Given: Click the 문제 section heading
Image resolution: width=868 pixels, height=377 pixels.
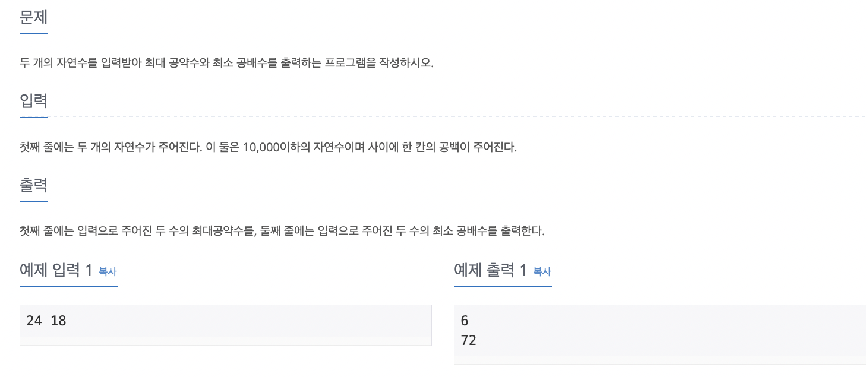Looking at the screenshot, I should pyautogui.click(x=33, y=17).
